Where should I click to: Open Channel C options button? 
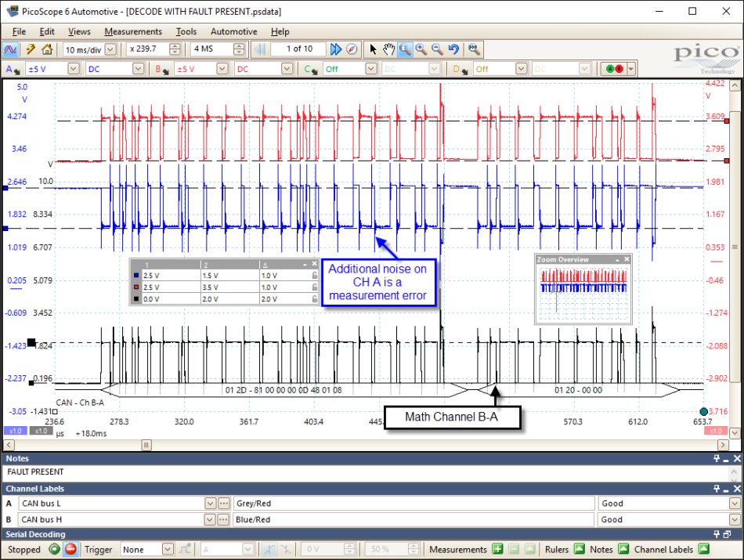pyautogui.click(x=311, y=69)
